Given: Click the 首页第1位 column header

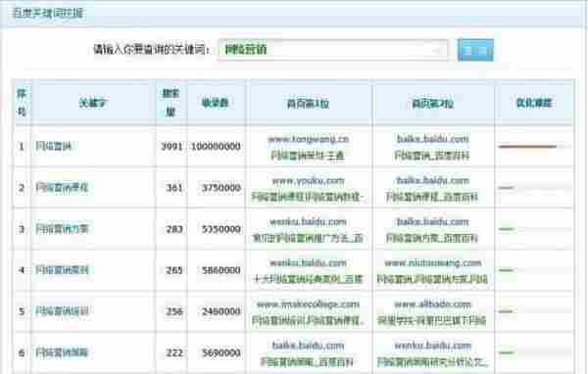Looking at the screenshot, I should click(x=309, y=103).
